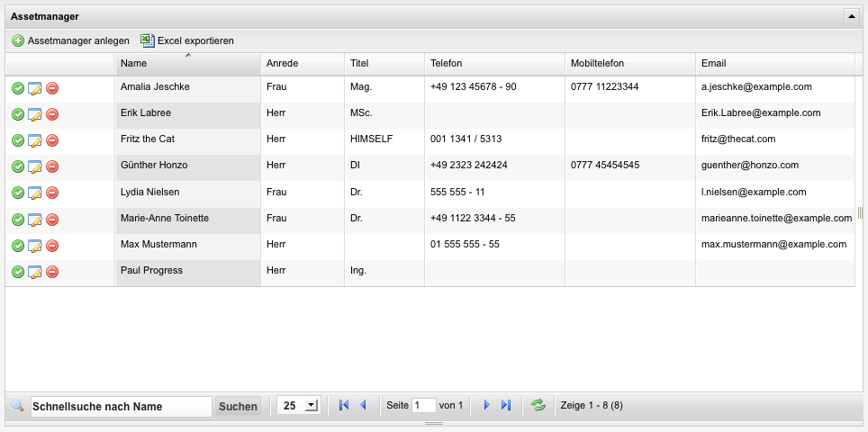Select email a.jeschke@example.com
Viewport: 868px width, 432px height.
click(756, 86)
